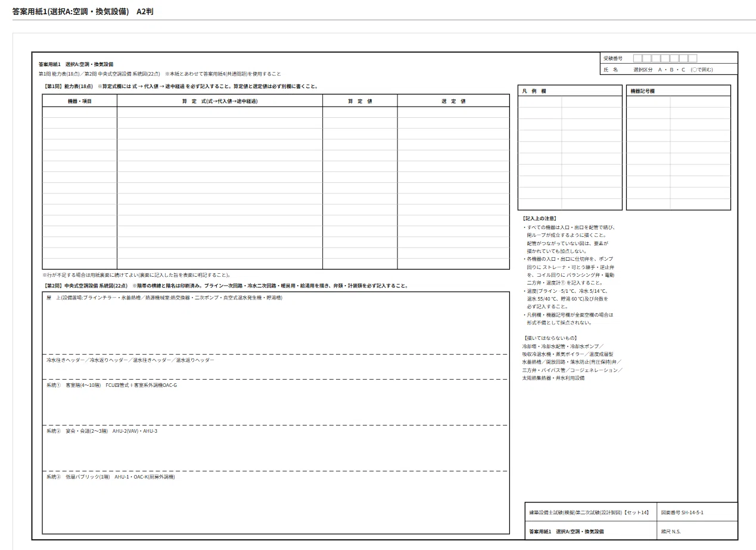Image resolution: width=756 pixels, height=550 pixels.
Task: Click the '算定式(式→代入値→途中経過)' column header
Action: 220,101
